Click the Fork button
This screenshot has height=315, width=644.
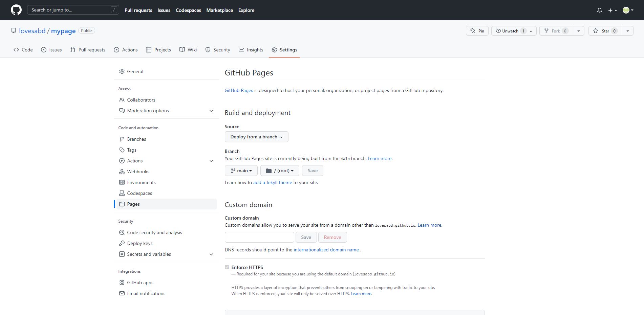click(556, 31)
